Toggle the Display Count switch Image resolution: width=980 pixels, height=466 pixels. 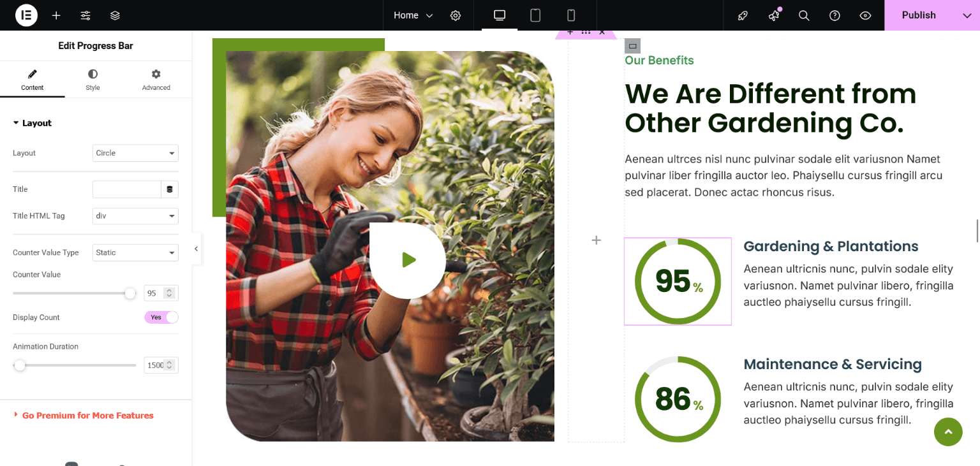pyautogui.click(x=161, y=317)
